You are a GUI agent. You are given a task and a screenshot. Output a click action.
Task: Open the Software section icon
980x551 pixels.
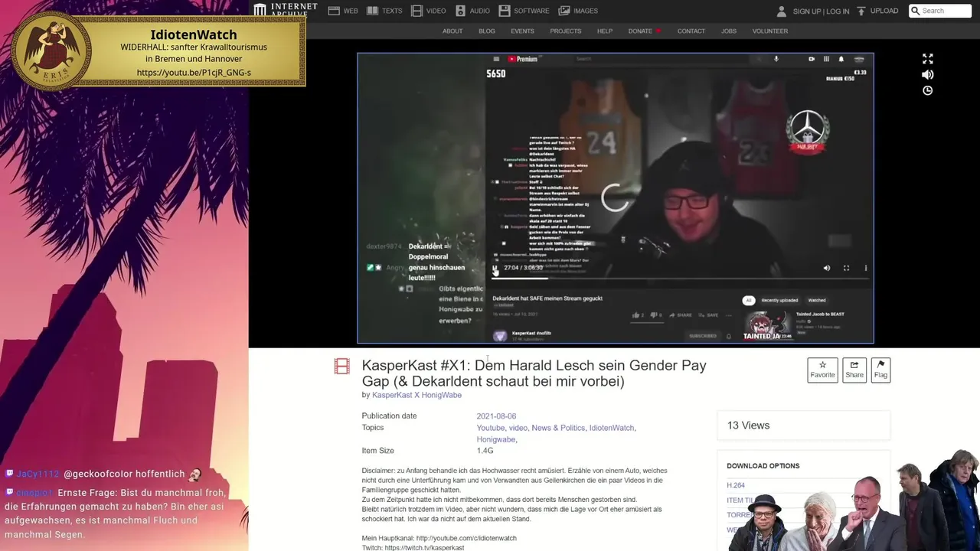tap(505, 11)
